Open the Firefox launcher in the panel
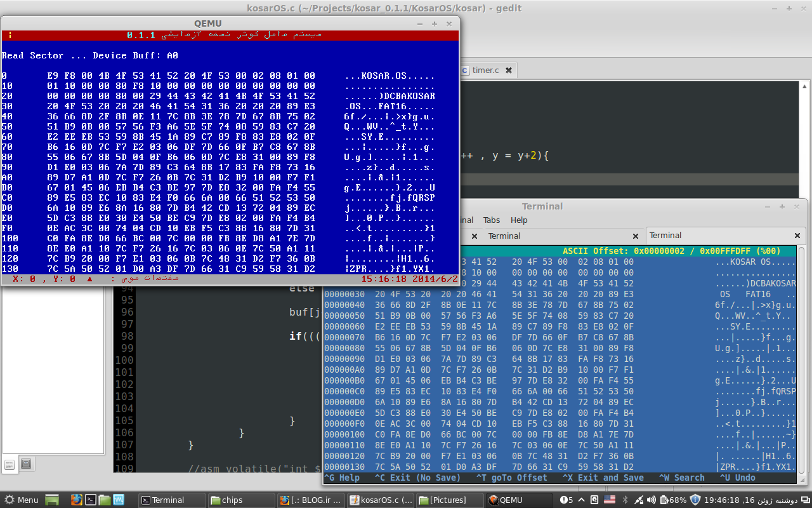The image size is (812, 508). click(x=77, y=500)
